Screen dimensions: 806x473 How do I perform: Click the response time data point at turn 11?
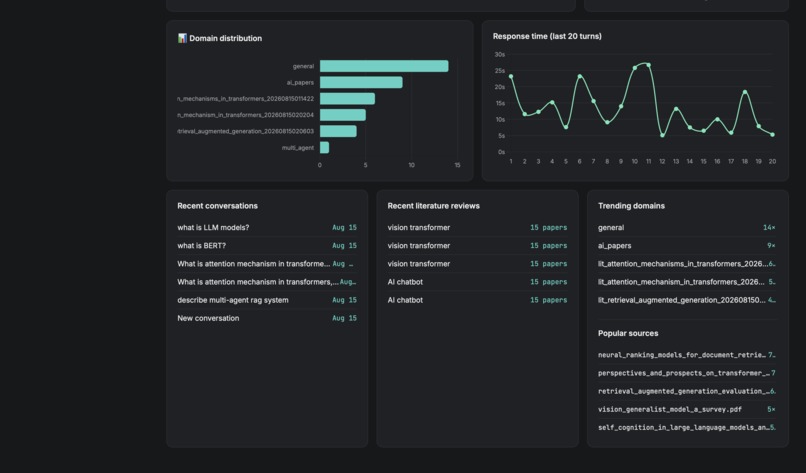(648, 65)
